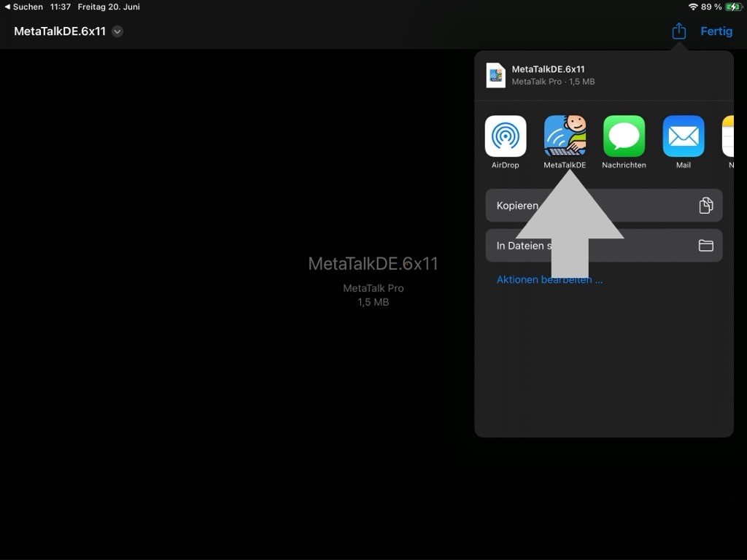
Task: Tap the 11:37 clock in status bar
Action: click(x=60, y=7)
